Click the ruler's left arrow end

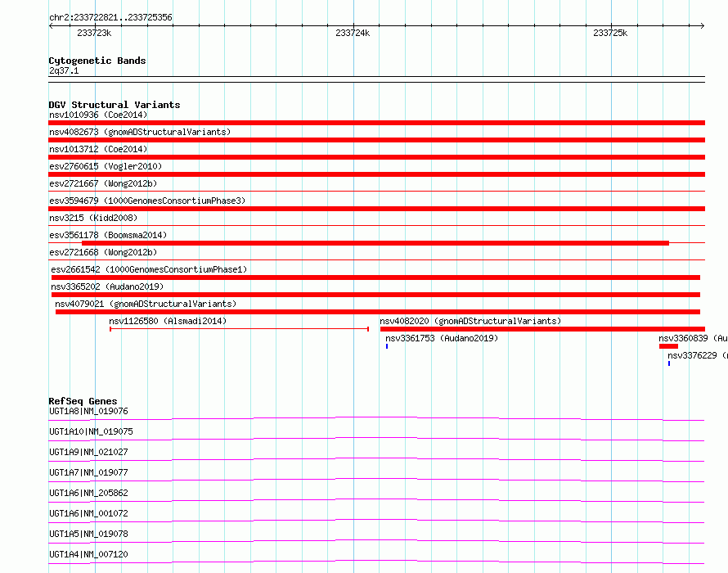click(51, 25)
